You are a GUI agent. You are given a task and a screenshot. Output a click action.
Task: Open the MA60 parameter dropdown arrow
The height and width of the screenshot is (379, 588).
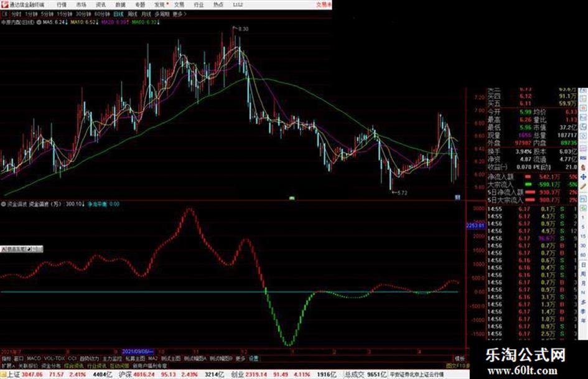158,22
